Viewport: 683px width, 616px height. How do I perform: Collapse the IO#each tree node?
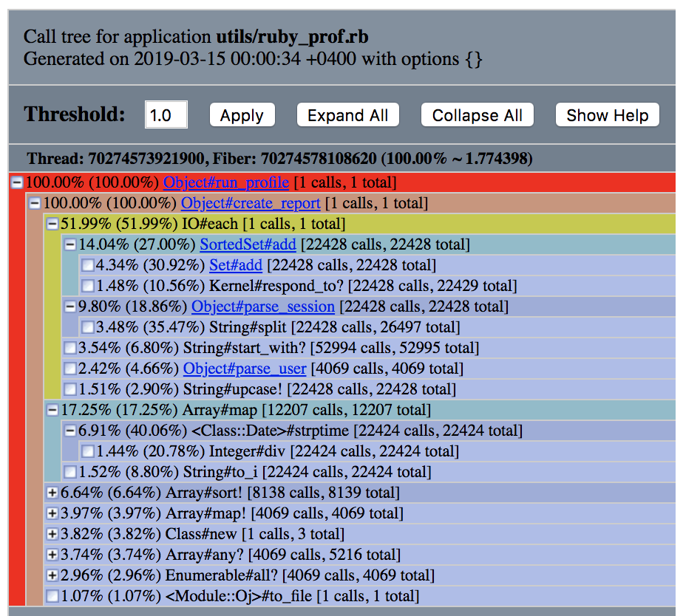pyautogui.click(x=52, y=225)
